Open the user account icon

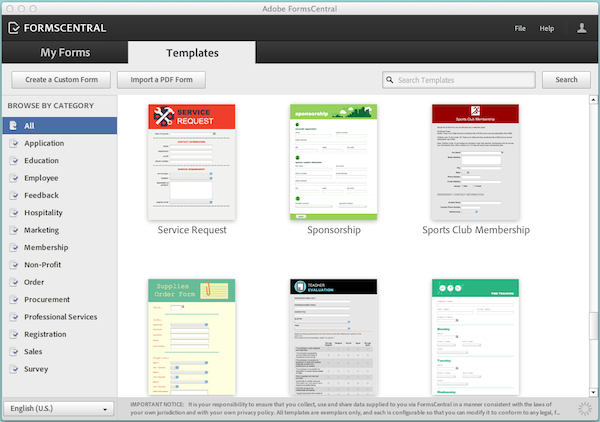point(582,28)
